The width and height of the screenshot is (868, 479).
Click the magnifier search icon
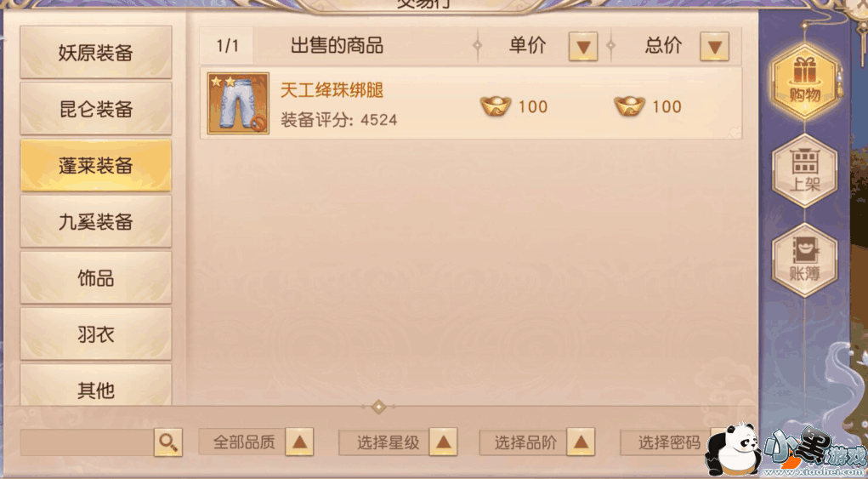coord(167,442)
